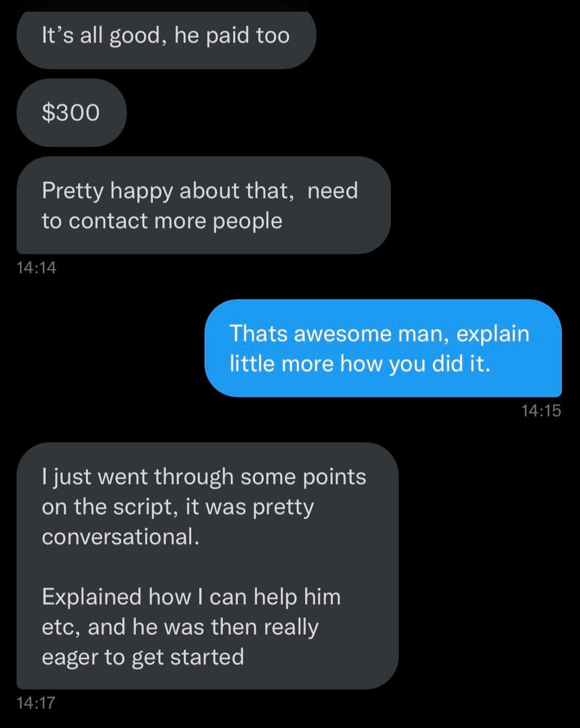The height and width of the screenshot is (728, 580).
Task: Tap the "It's all good, he paid too" message
Action: [166, 36]
